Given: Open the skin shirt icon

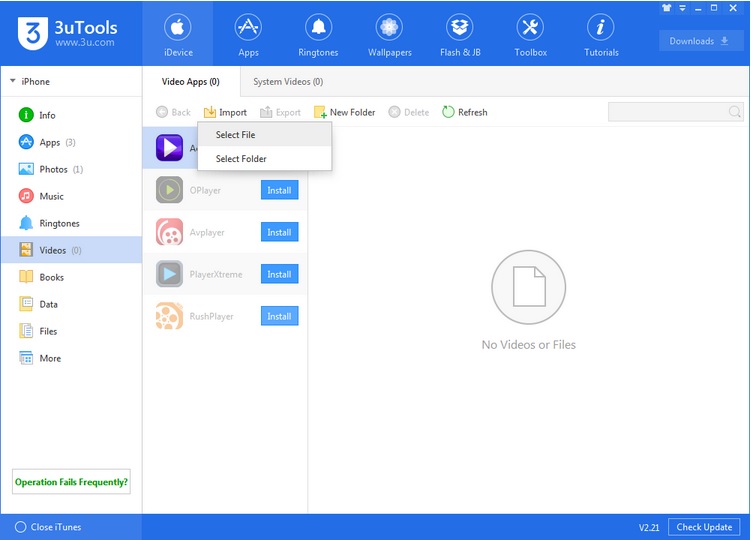Looking at the screenshot, I should [x=666, y=8].
